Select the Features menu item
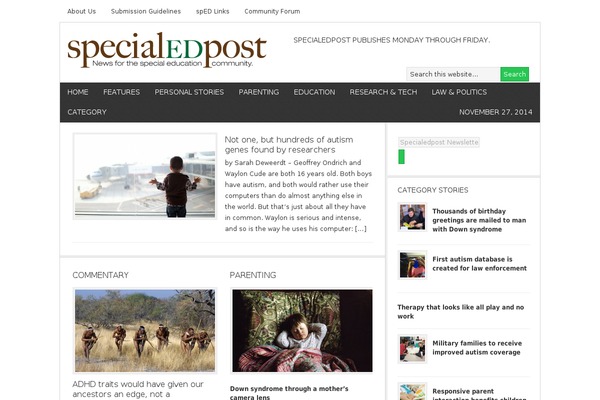 [121, 92]
